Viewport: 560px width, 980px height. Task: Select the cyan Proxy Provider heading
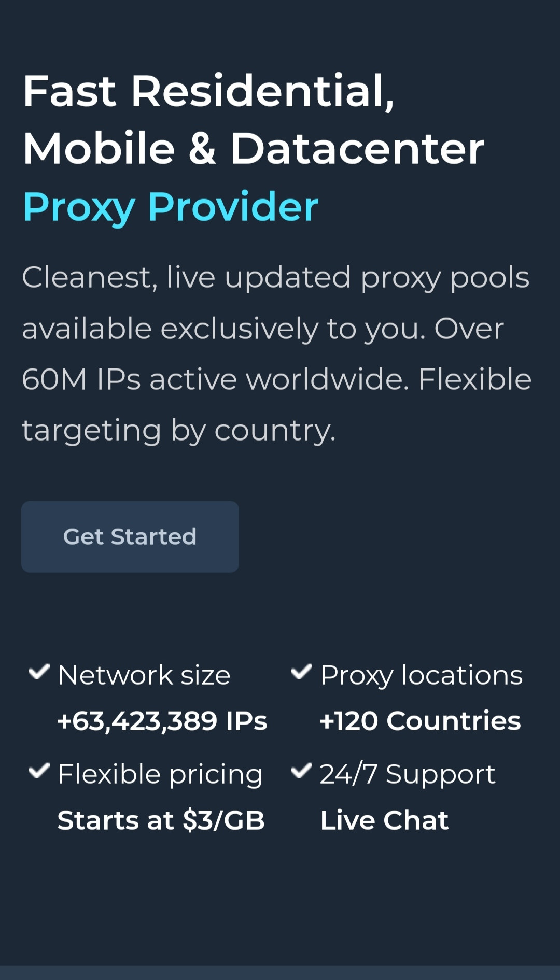pos(171,207)
